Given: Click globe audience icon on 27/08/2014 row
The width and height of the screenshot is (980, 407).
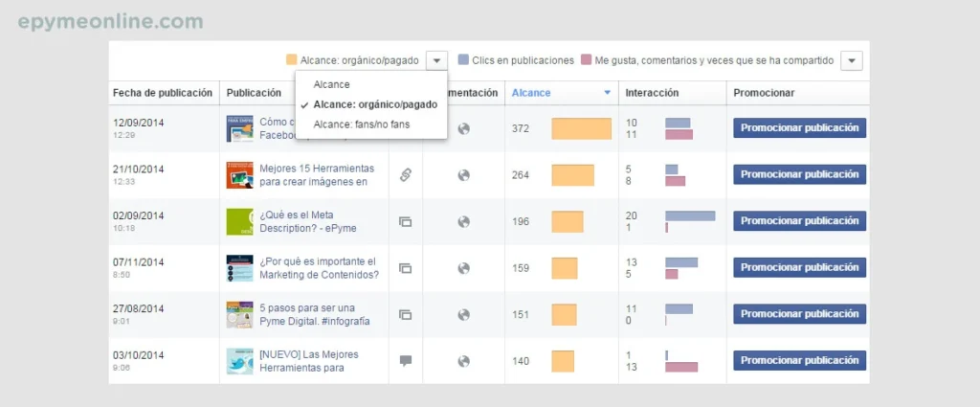Looking at the screenshot, I should coord(464,315).
